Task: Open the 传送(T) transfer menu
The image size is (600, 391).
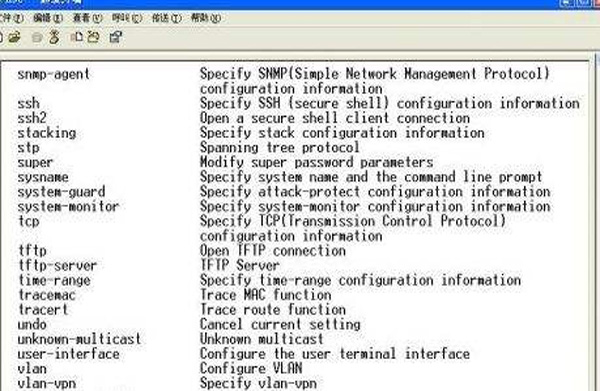Action: (x=166, y=18)
